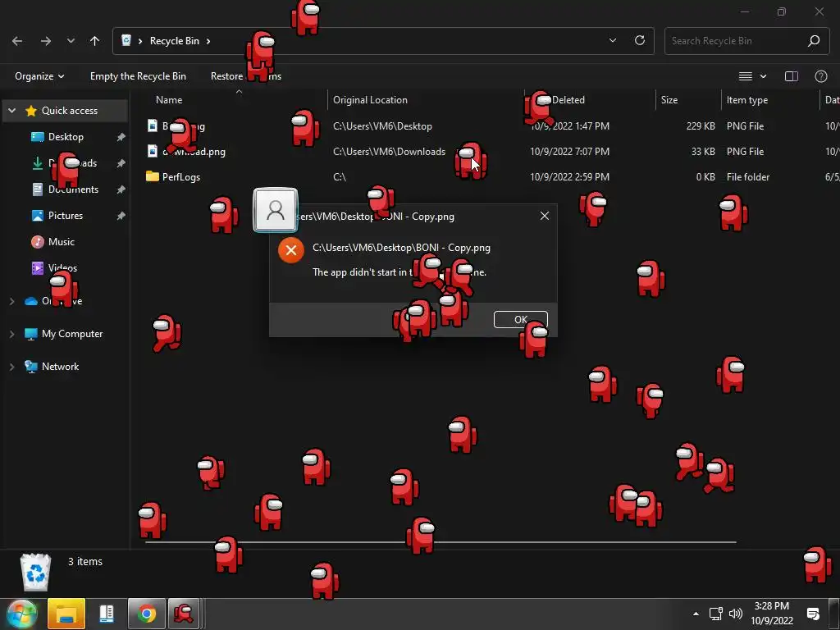Click the user avatar tile

click(276, 210)
